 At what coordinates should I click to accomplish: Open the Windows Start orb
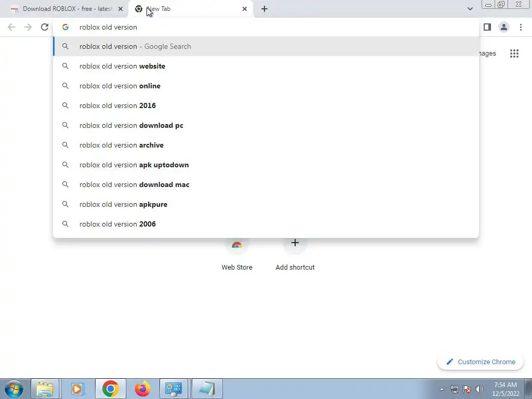tap(14, 389)
